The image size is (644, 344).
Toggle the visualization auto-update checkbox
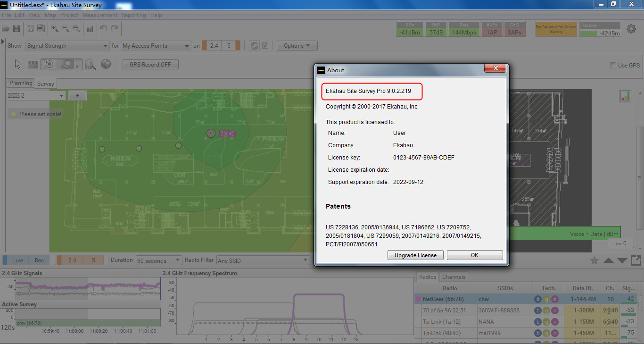pos(265,46)
